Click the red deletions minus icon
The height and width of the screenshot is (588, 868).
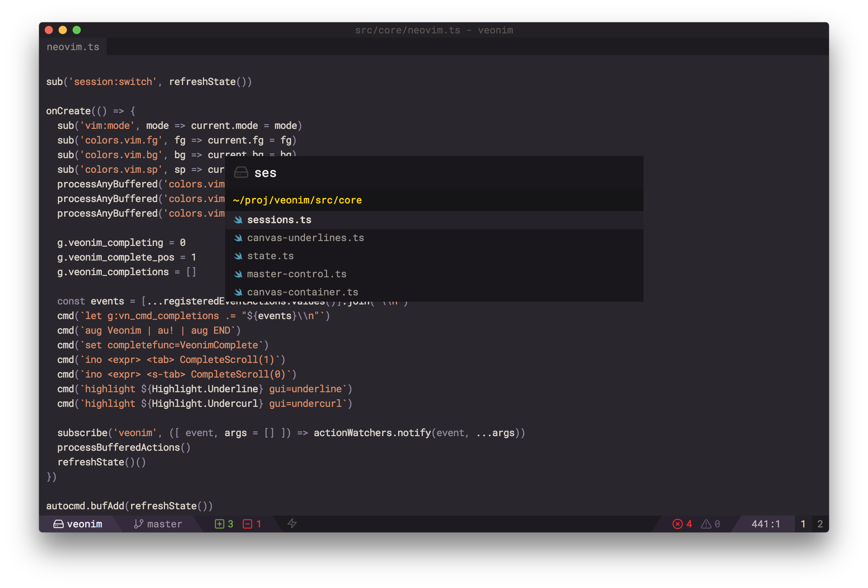(x=247, y=524)
